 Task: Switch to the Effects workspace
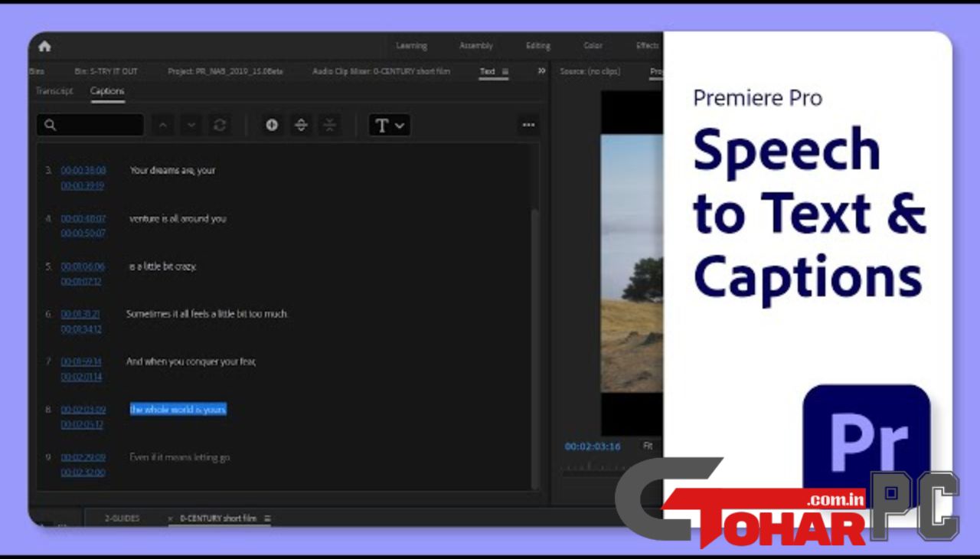(648, 46)
